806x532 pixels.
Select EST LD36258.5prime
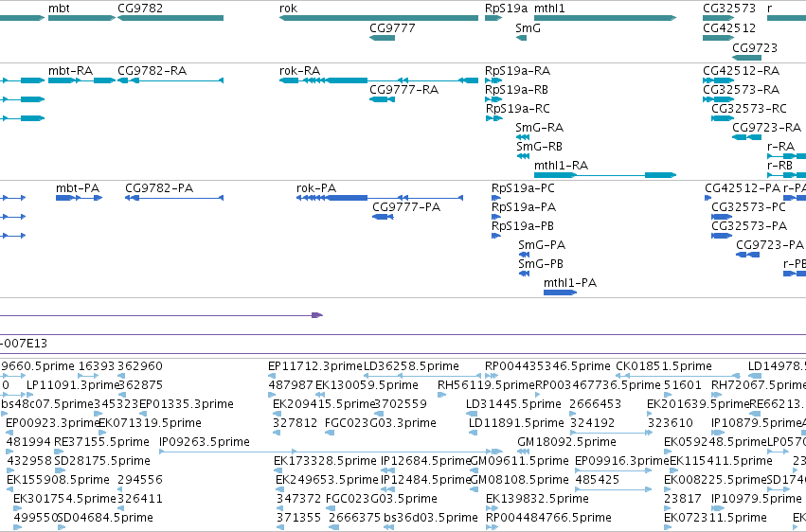coord(411,366)
